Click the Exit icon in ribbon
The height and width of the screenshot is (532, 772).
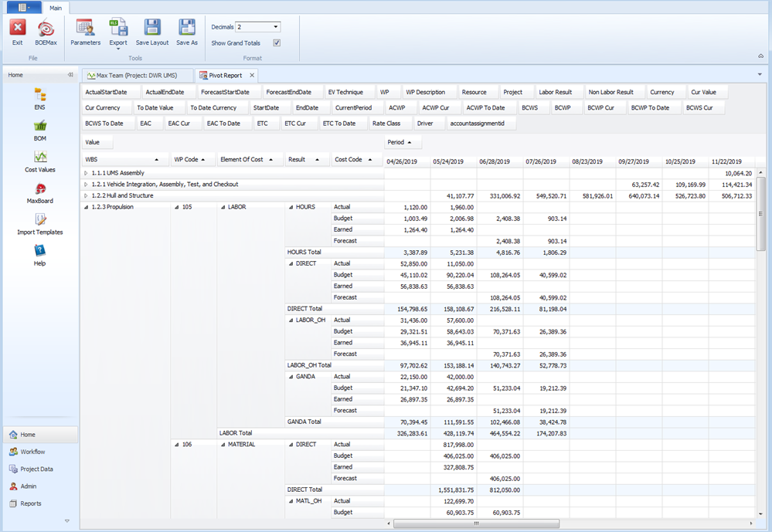pos(17,29)
